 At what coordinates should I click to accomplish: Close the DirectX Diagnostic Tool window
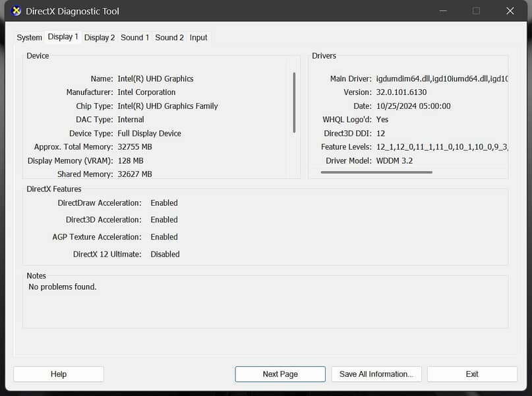(x=510, y=11)
